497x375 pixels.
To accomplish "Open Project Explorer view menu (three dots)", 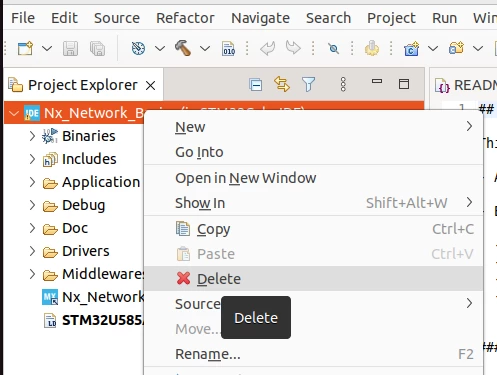I will [343, 84].
